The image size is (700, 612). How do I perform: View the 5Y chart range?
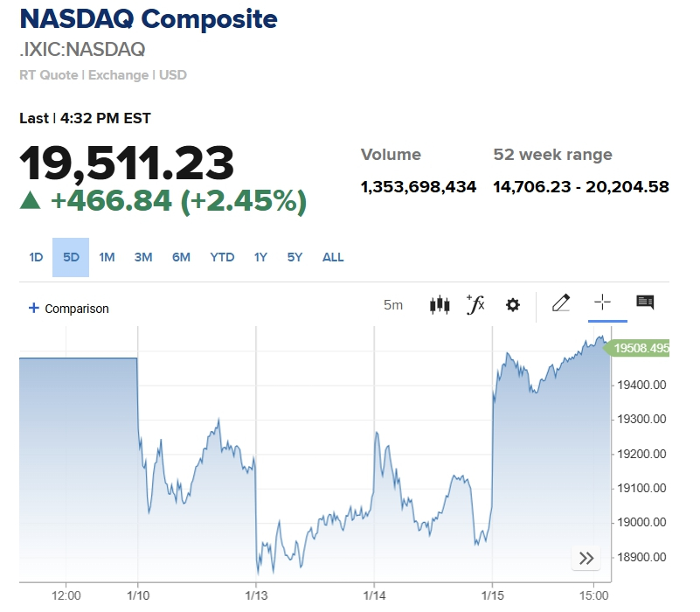(295, 257)
